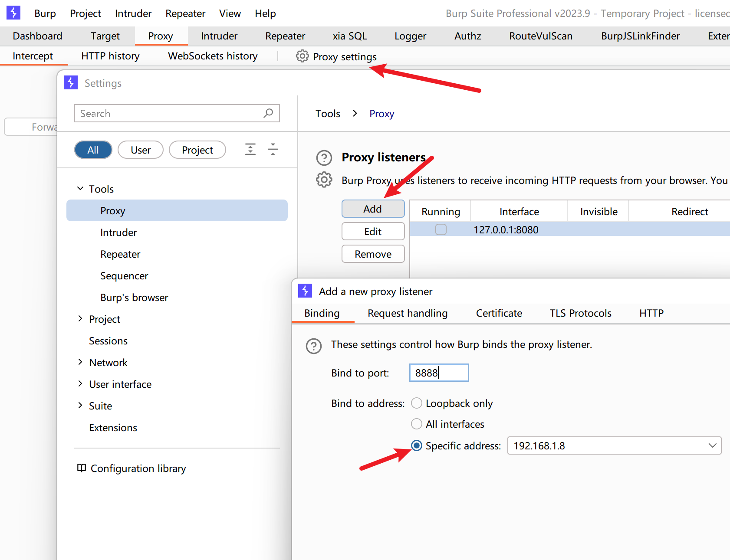Screen dimensions: 730x560
Task: Click the Add a new proxy listener logo icon
Action: (x=305, y=291)
